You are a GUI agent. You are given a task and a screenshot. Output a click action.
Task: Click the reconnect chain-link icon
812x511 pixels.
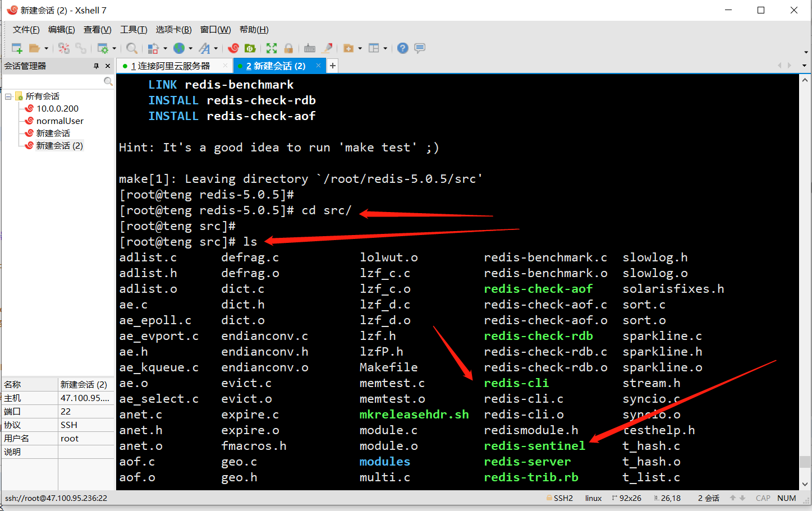click(81, 48)
